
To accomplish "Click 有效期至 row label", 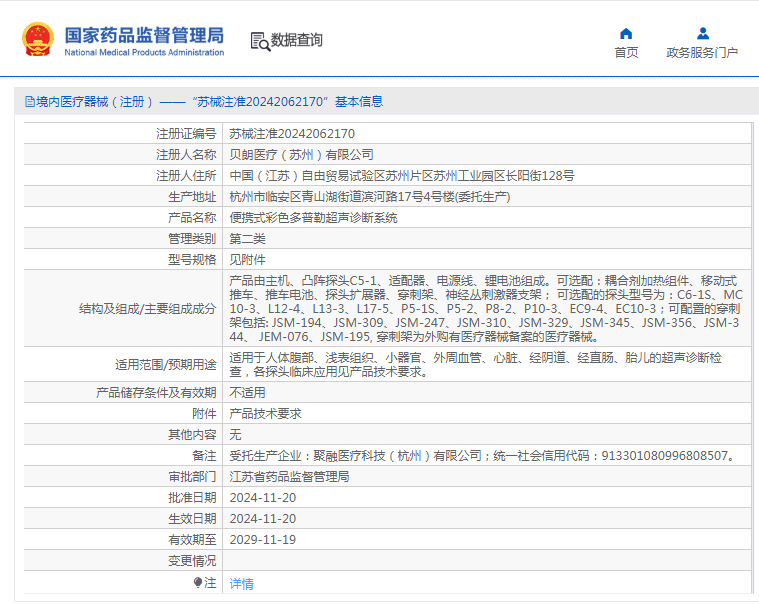I will [192, 540].
